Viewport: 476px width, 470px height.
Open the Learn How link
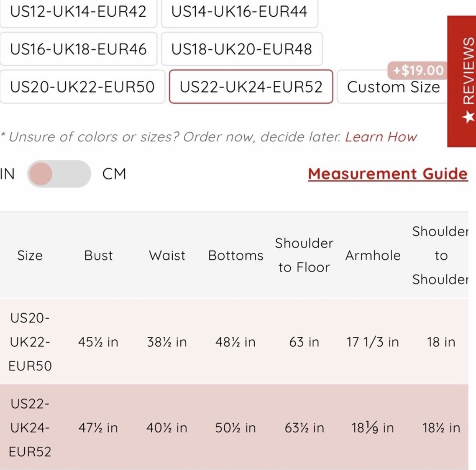tap(381, 137)
